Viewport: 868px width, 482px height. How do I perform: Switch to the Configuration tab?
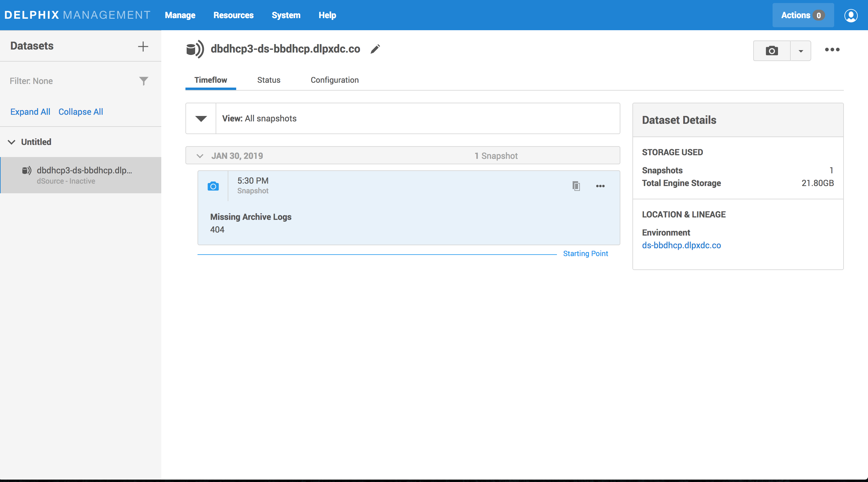click(x=334, y=80)
